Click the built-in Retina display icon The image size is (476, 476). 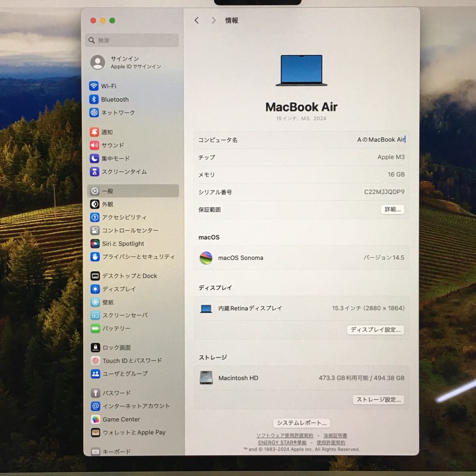pyautogui.click(x=206, y=309)
